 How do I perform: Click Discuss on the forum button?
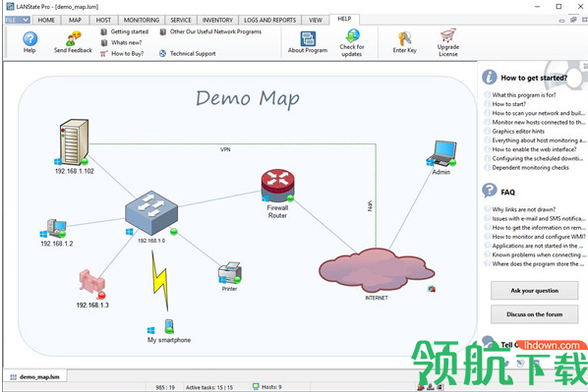[534, 314]
